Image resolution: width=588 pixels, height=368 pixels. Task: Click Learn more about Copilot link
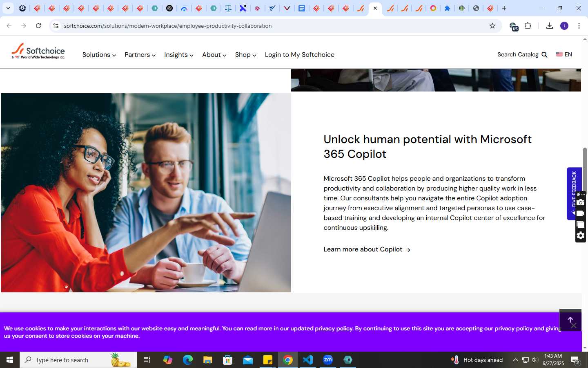click(x=367, y=249)
